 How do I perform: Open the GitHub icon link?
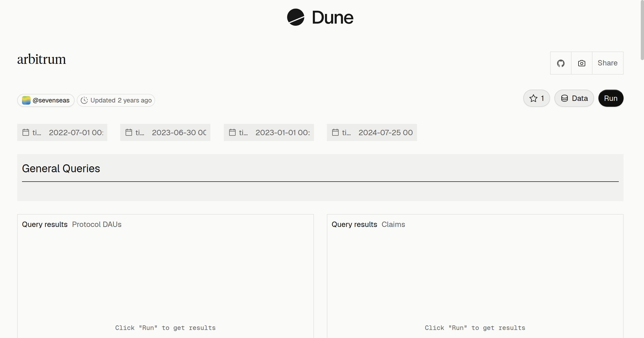click(x=561, y=63)
